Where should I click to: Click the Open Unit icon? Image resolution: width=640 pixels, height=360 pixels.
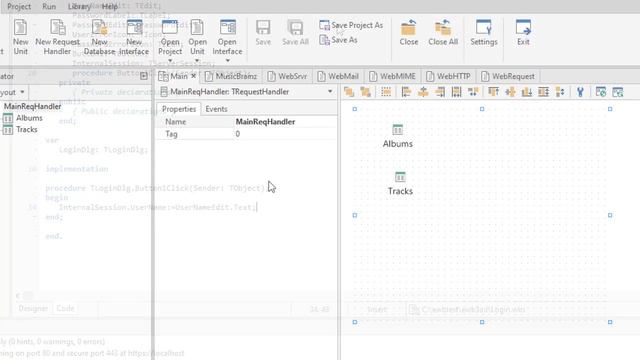click(x=197, y=27)
